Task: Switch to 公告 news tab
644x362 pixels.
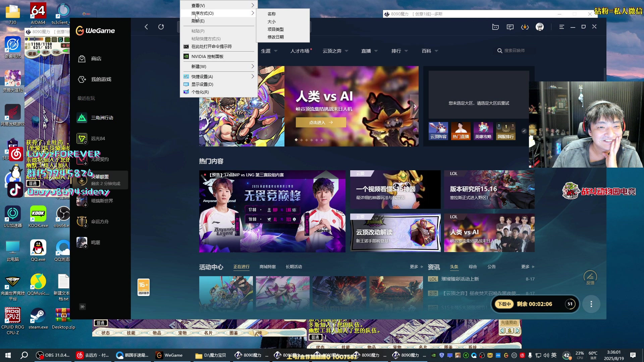Action: (x=491, y=267)
